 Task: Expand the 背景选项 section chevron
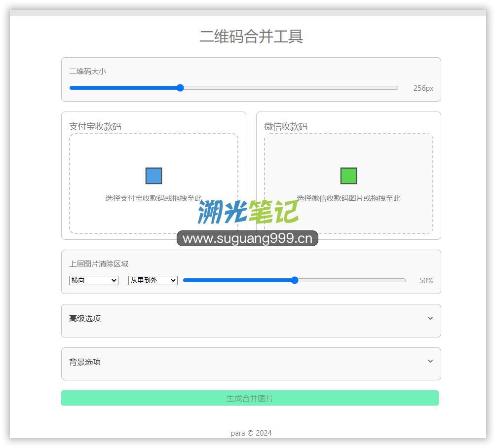430,361
